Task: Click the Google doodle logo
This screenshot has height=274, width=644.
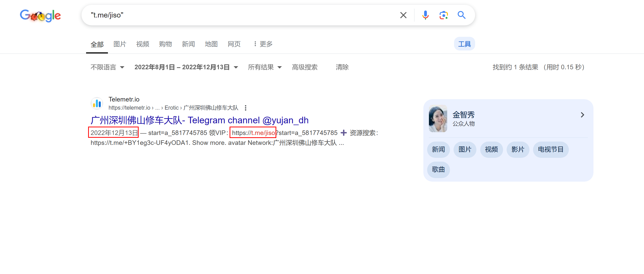Action: coord(40,15)
